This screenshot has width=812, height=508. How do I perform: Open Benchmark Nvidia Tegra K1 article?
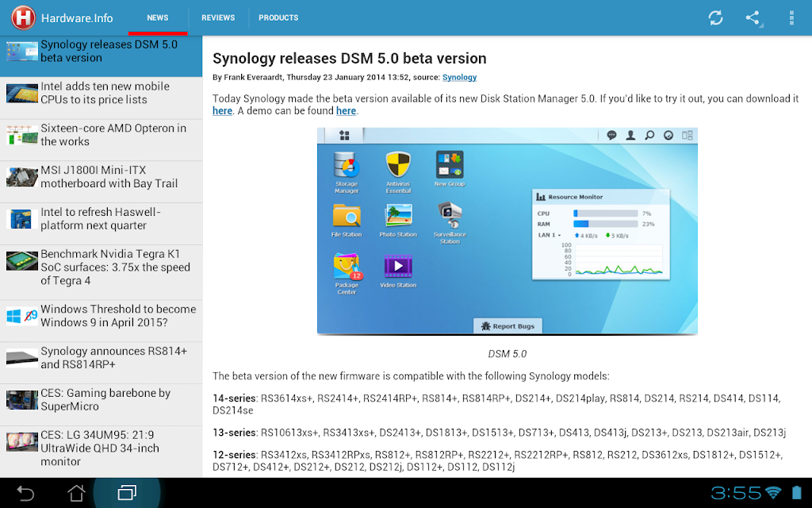(101, 273)
